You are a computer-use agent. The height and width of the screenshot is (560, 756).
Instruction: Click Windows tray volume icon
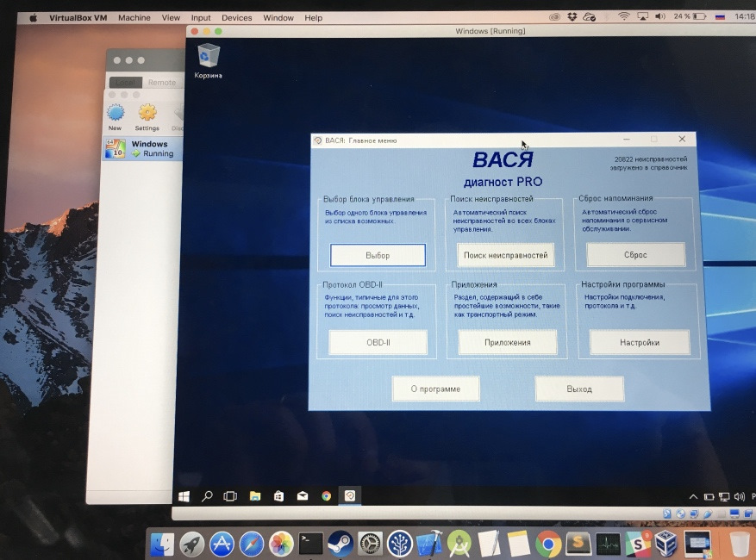[x=739, y=496]
